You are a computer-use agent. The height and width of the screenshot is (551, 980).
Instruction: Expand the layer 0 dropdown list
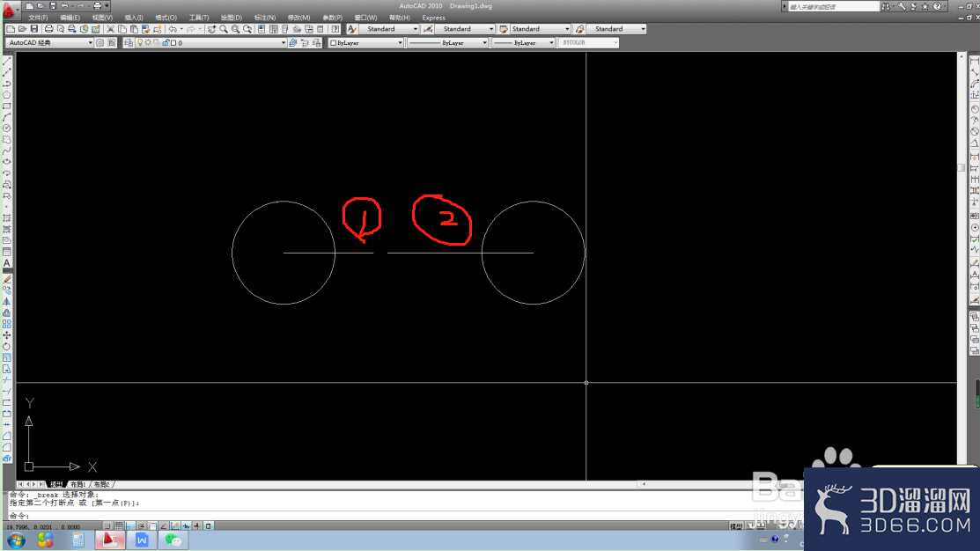(x=284, y=42)
